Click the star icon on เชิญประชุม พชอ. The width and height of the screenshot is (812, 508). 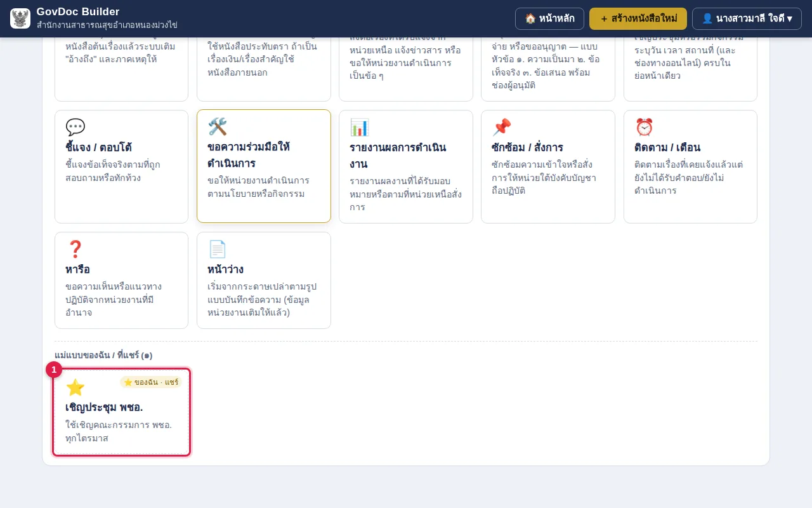click(x=75, y=388)
